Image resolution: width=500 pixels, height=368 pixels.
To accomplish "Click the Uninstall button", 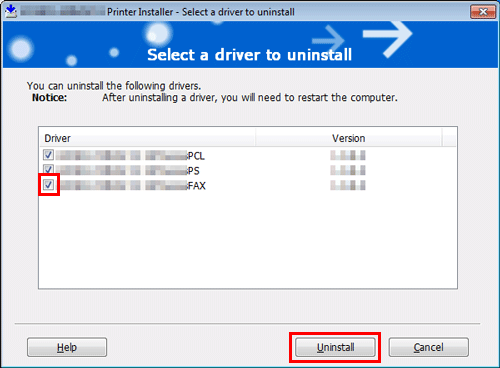I will (335, 347).
